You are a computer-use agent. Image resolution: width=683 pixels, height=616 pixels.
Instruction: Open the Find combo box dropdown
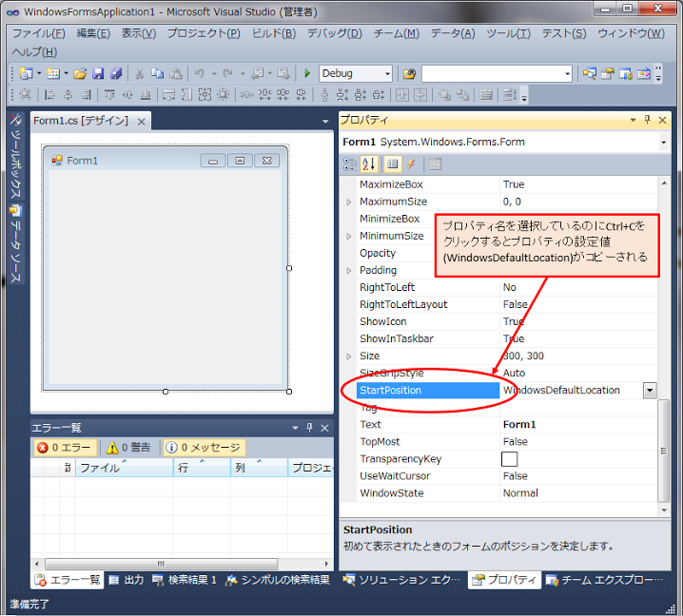(x=567, y=73)
